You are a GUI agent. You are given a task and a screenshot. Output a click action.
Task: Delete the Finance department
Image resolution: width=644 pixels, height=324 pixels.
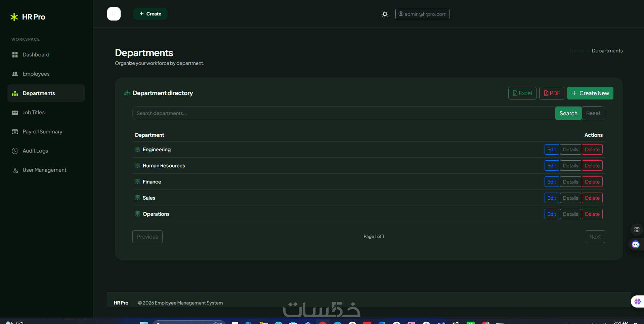[592, 182]
